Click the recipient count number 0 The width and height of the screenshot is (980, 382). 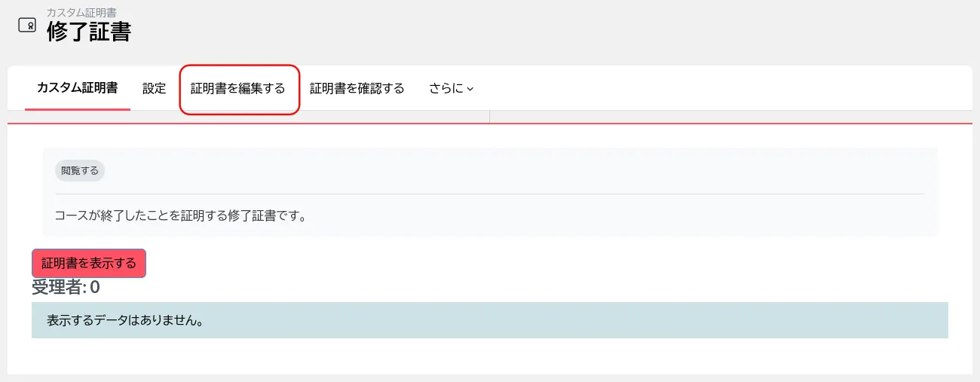point(95,287)
